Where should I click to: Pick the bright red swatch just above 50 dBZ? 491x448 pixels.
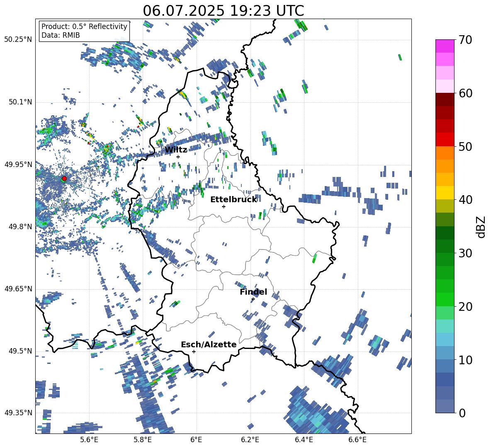coord(445,140)
